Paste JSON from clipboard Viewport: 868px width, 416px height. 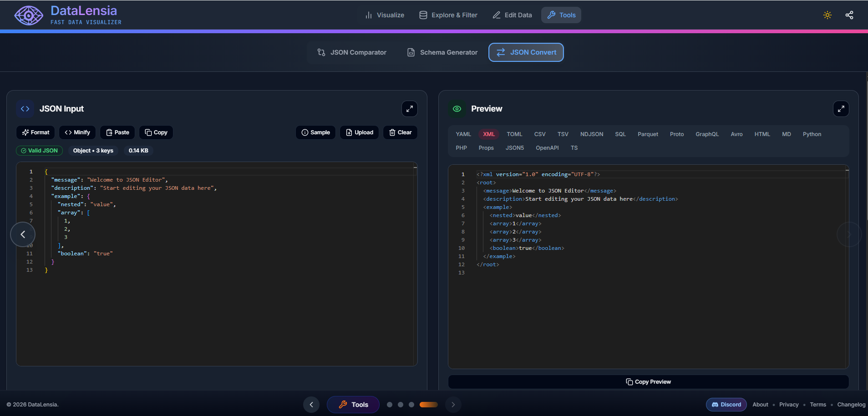(x=117, y=132)
